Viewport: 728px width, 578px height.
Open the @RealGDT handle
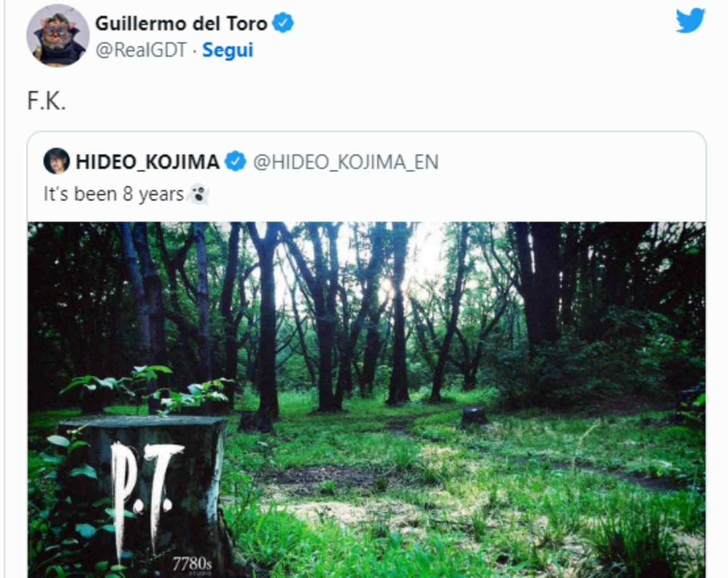(141, 50)
